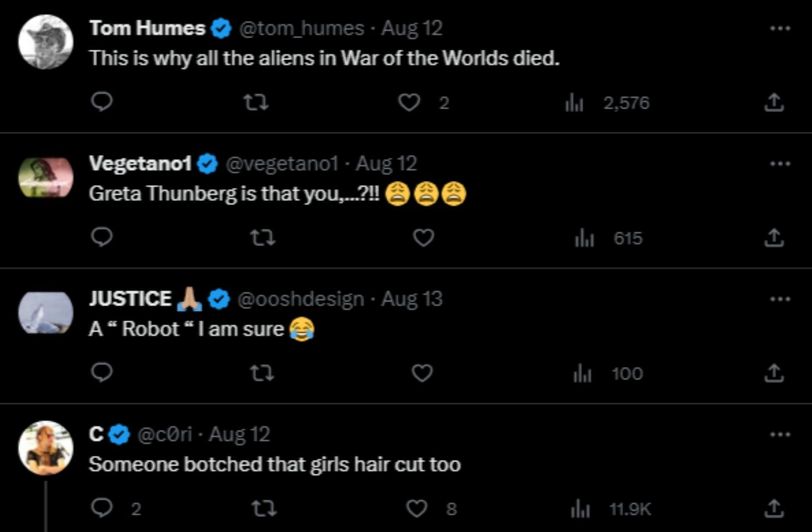Reply to JUSTICE's Robot tweet
Viewport: 812px width, 532px height.
pos(102,373)
